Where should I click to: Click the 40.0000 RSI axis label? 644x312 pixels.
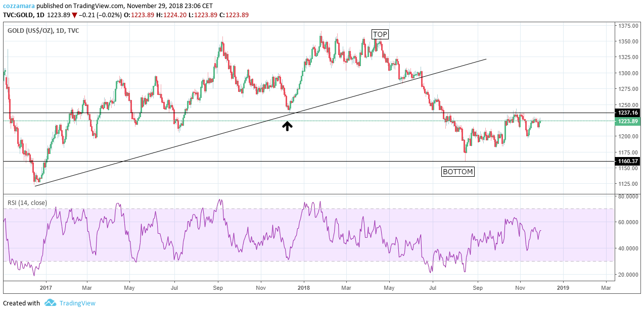click(627, 248)
